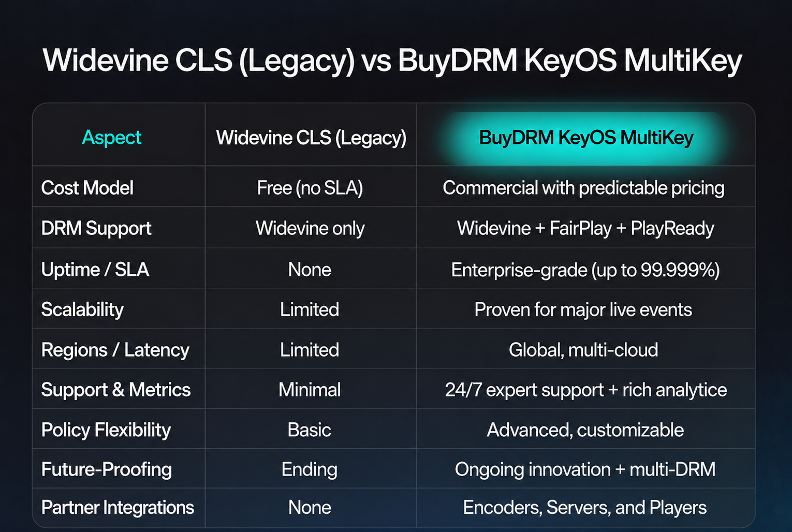Image resolution: width=792 pixels, height=532 pixels.
Task: Click the Support & Metrics row label
Action: coord(116,390)
